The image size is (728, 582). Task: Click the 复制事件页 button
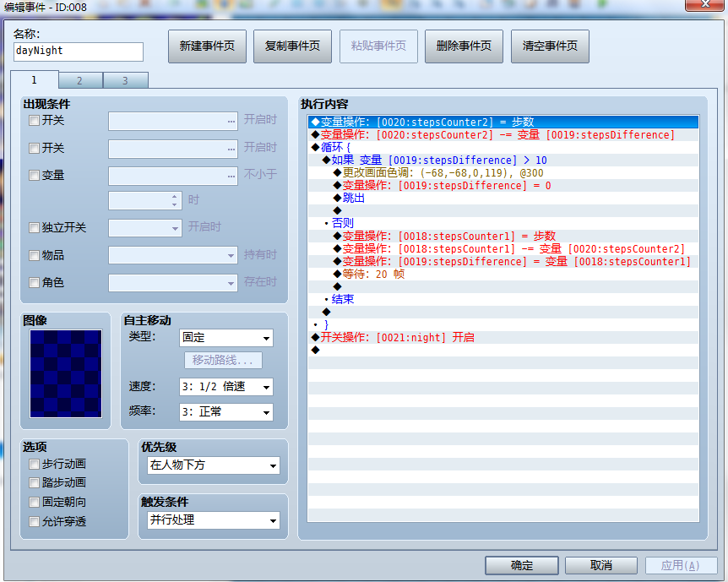pos(292,46)
